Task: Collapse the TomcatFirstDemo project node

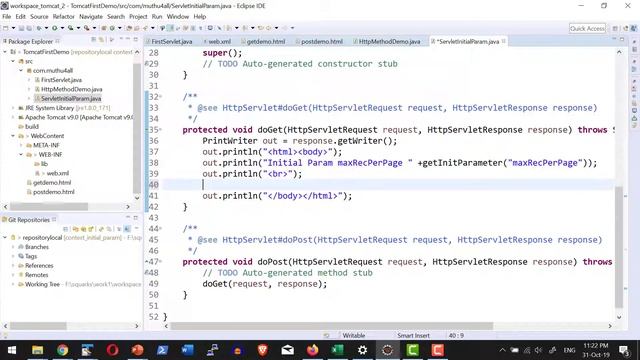Action: pyautogui.click(x=5, y=52)
